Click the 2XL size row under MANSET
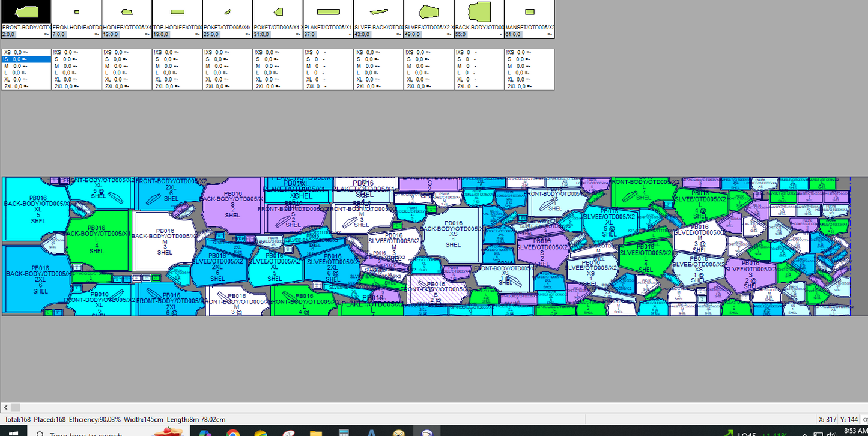The height and width of the screenshot is (436, 868). (x=529, y=86)
